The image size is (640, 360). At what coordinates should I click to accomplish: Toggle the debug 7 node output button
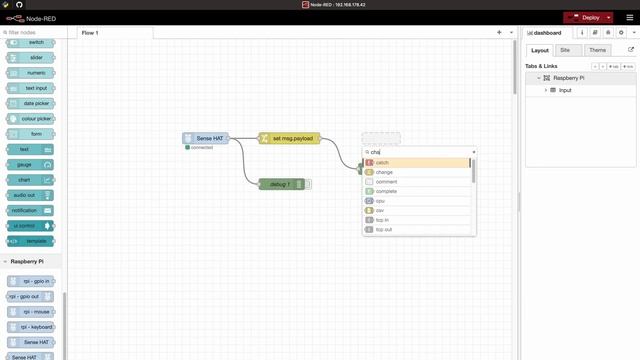click(308, 184)
